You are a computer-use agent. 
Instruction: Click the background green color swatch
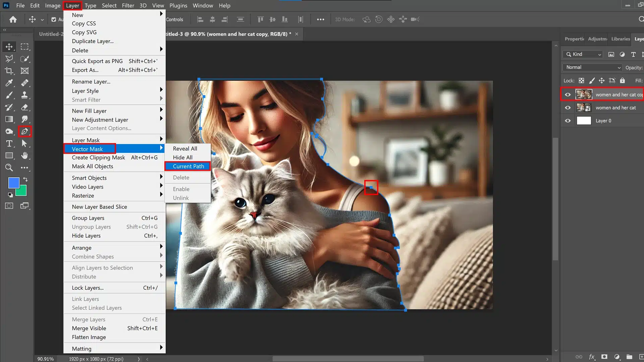coord(23,192)
